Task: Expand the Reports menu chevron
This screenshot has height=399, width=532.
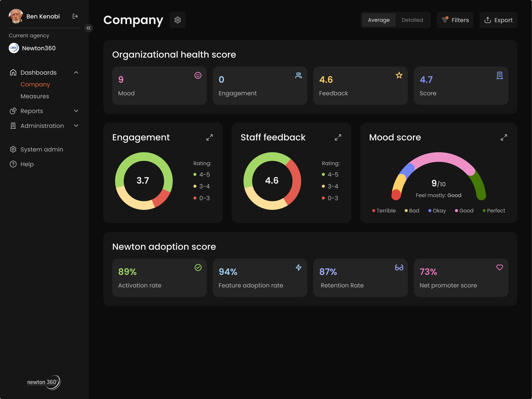Action: pos(76,111)
